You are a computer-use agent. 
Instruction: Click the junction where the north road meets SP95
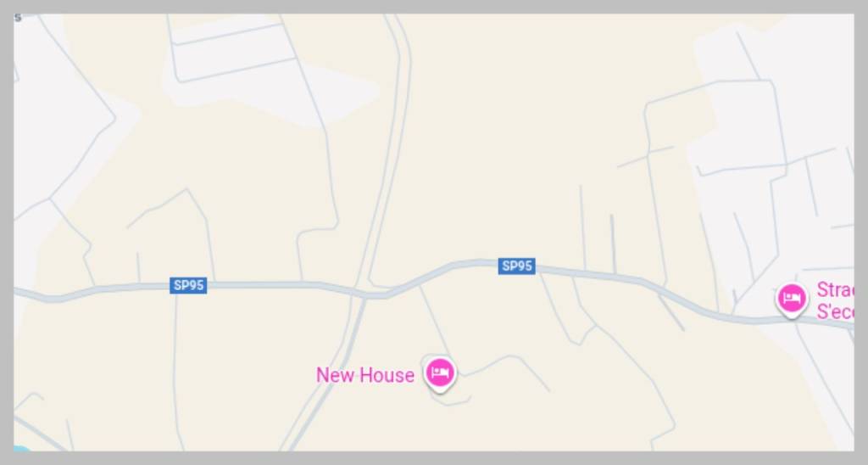368,294
